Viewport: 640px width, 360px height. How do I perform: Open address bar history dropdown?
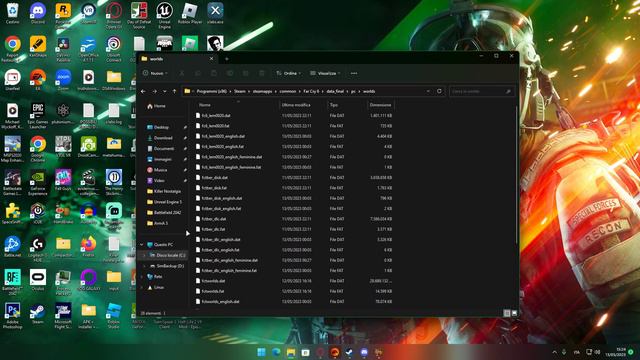point(428,91)
